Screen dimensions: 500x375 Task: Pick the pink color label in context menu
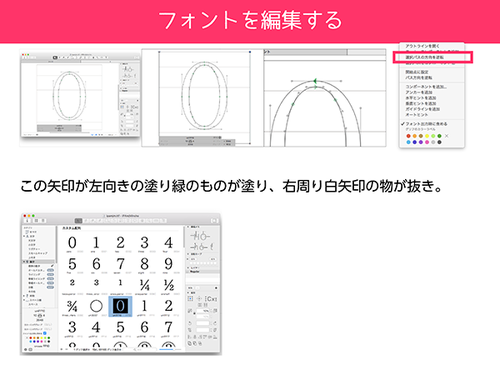[x=427, y=142]
